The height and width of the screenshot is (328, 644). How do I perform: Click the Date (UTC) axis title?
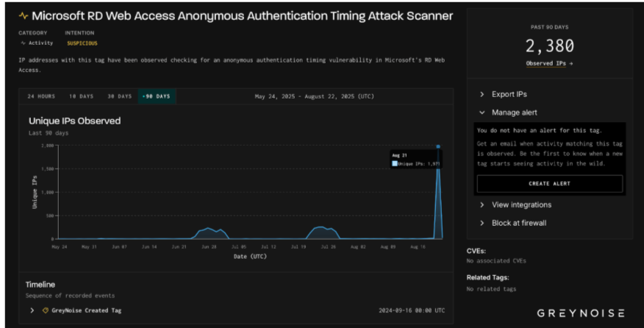point(250,256)
